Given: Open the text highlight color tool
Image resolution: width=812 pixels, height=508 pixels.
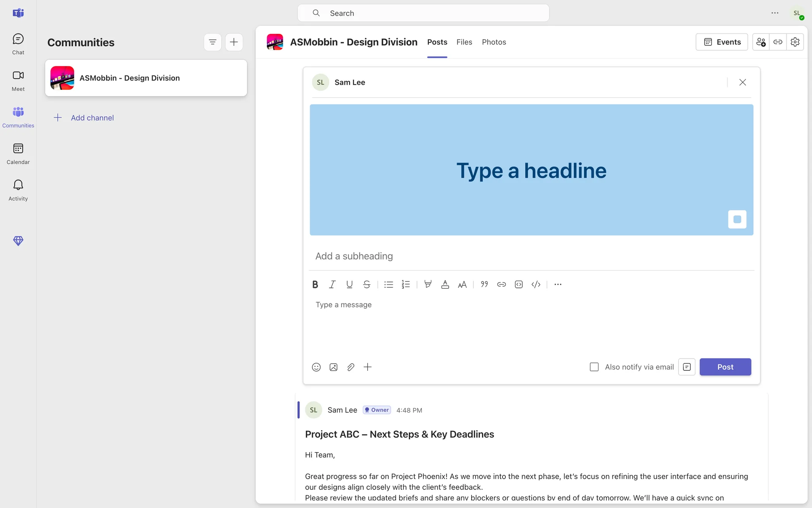Looking at the screenshot, I should (428, 284).
